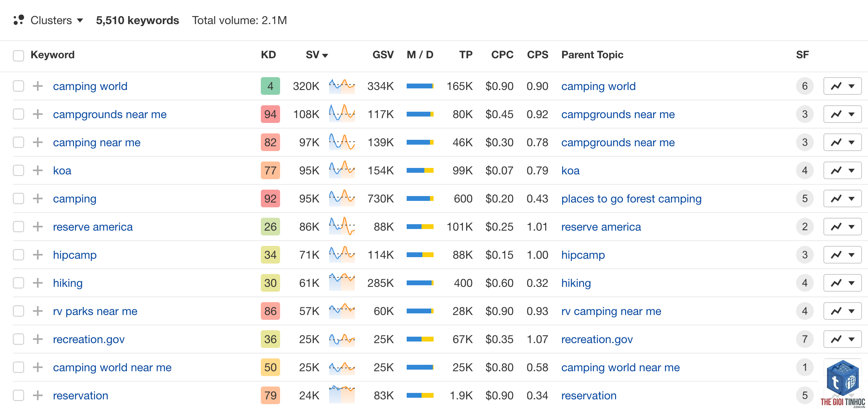868x409 pixels.
Task: Open parent topic link 'reservation'
Action: [589, 395]
